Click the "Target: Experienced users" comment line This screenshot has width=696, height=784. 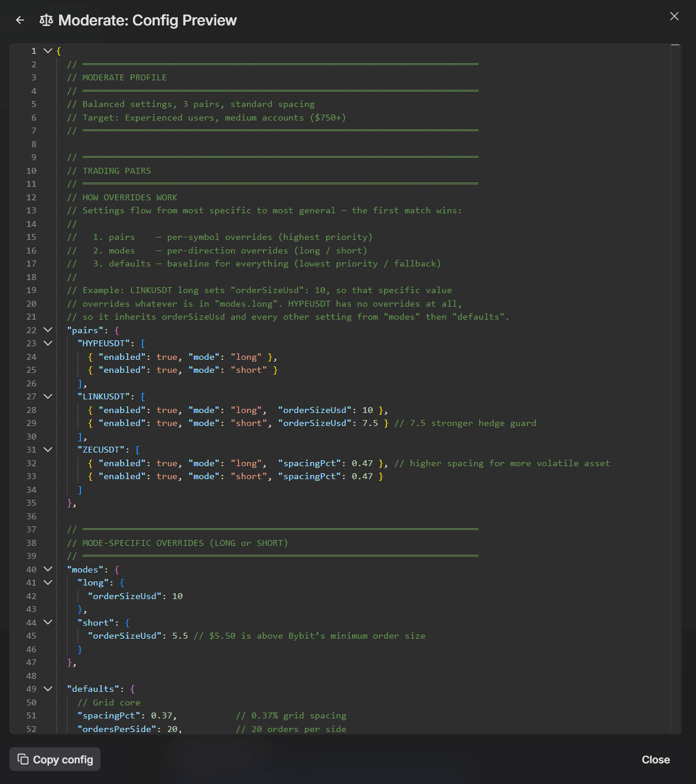click(x=207, y=118)
